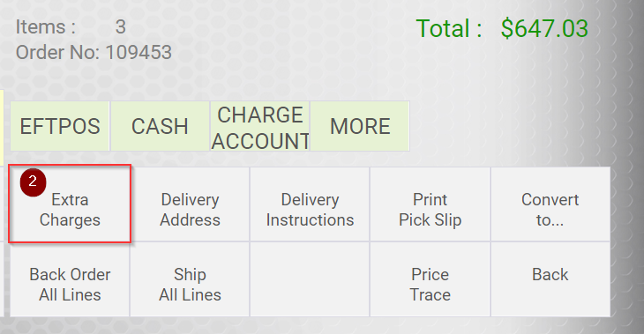Image resolution: width=644 pixels, height=334 pixels.
Task: Ship All Lines of the order
Action: [190, 279]
